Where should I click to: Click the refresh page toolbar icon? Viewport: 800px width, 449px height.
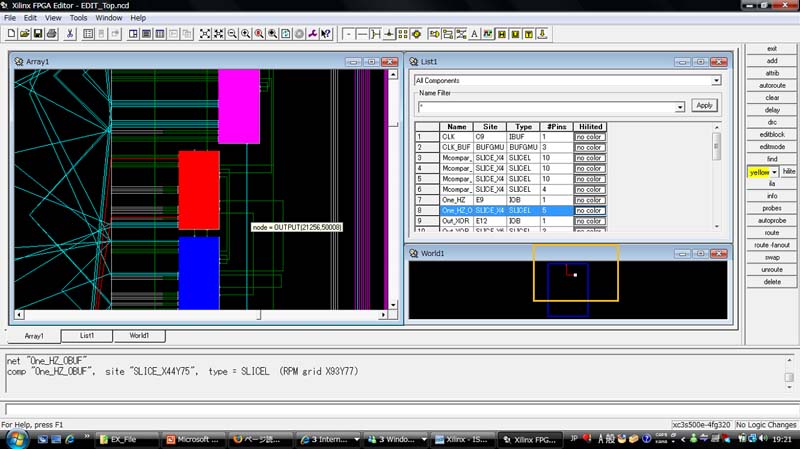286,34
